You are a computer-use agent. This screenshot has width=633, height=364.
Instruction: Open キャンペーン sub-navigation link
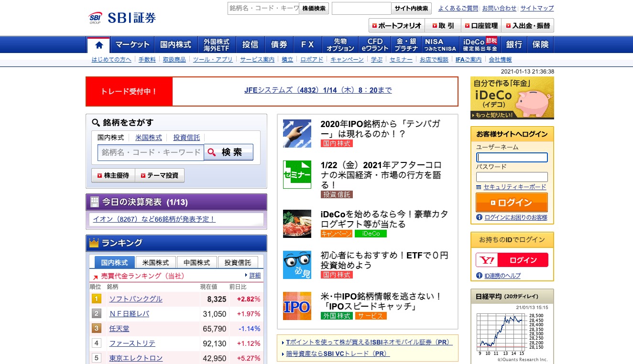click(x=347, y=60)
